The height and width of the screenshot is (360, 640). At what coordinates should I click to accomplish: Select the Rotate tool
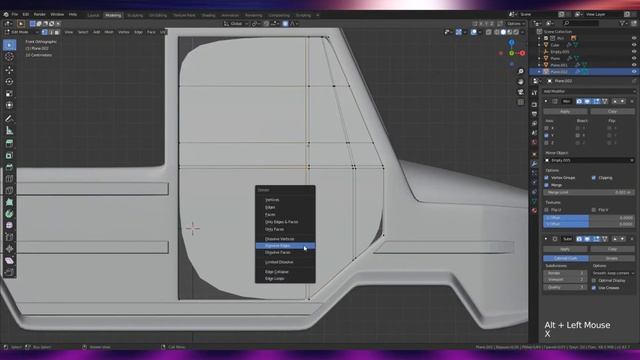[x=9, y=82]
